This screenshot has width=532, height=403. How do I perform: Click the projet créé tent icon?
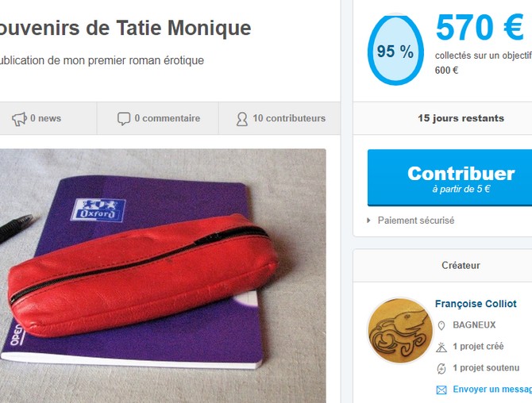[x=441, y=347]
